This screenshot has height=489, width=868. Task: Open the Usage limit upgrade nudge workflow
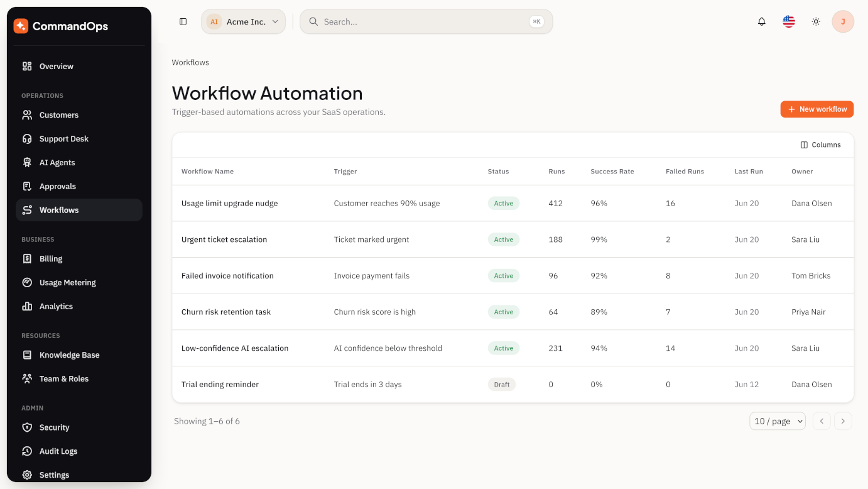pyautogui.click(x=230, y=204)
